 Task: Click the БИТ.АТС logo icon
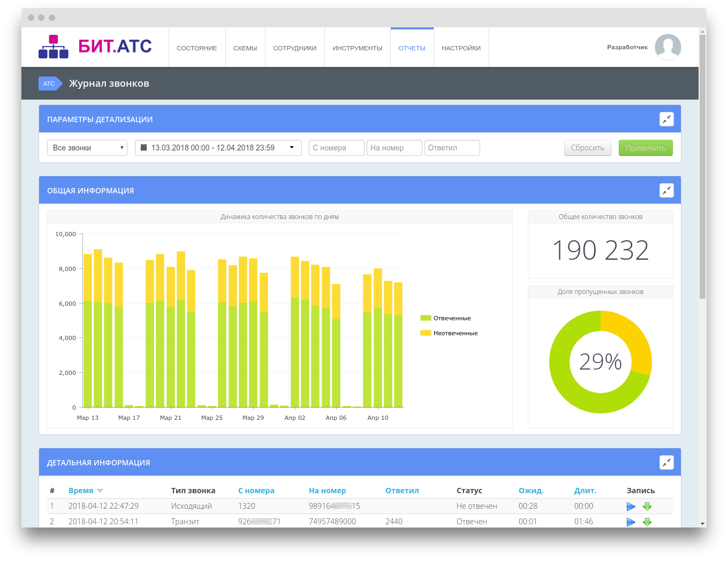pyautogui.click(x=54, y=47)
